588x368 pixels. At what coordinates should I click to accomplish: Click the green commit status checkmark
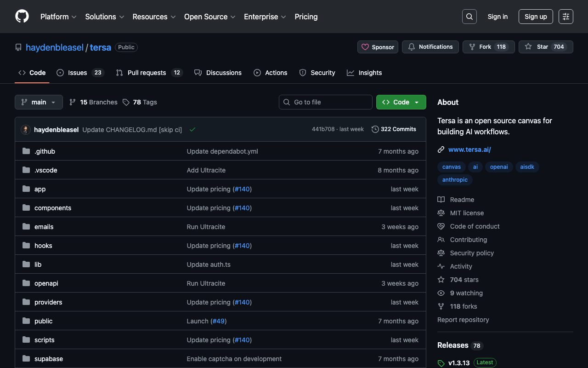click(x=192, y=130)
